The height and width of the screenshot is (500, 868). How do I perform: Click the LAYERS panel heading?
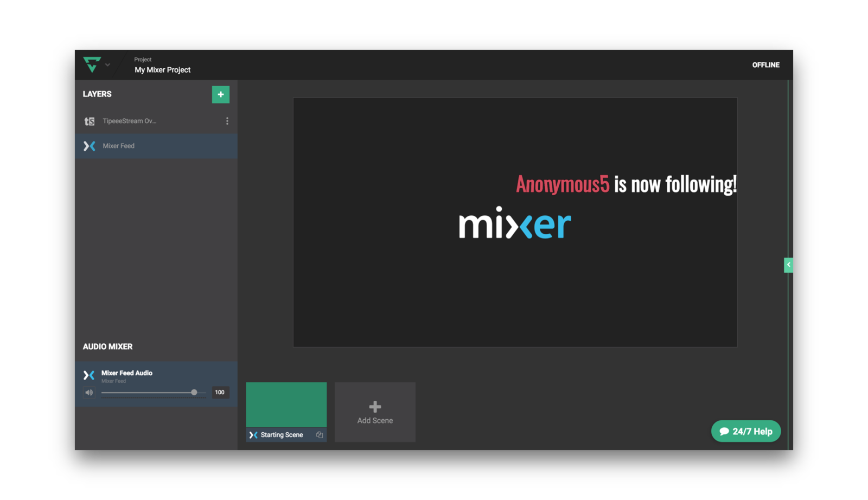(97, 94)
